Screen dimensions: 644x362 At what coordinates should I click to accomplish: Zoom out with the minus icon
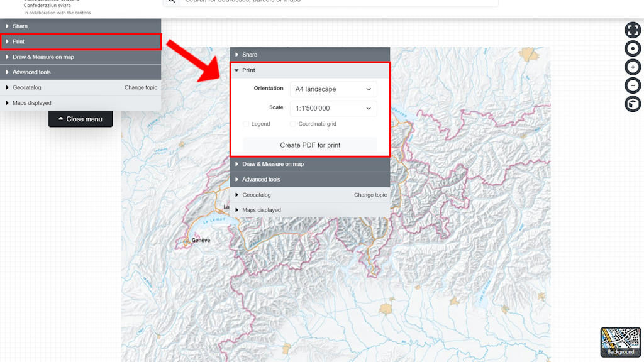point(632,85)
